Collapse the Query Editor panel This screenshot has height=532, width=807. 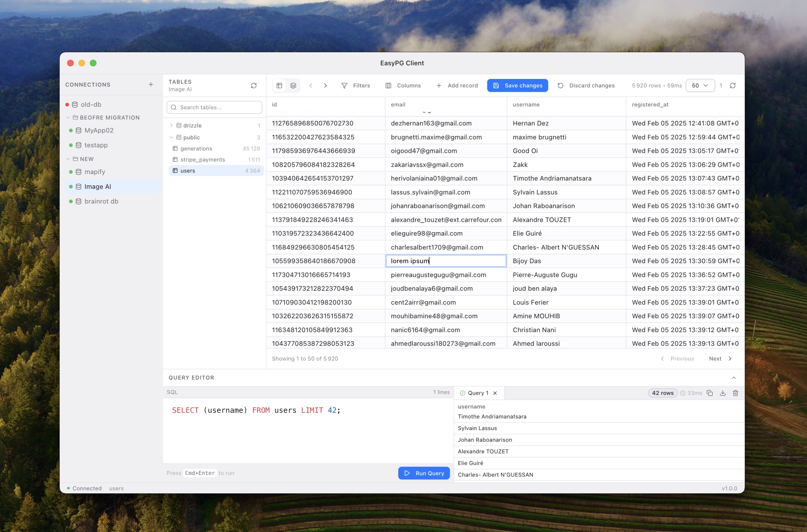click(734, 378)
